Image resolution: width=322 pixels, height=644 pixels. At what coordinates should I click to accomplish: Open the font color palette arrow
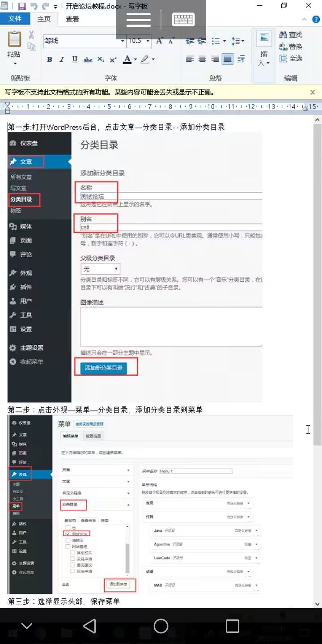(x=135, y=59)
